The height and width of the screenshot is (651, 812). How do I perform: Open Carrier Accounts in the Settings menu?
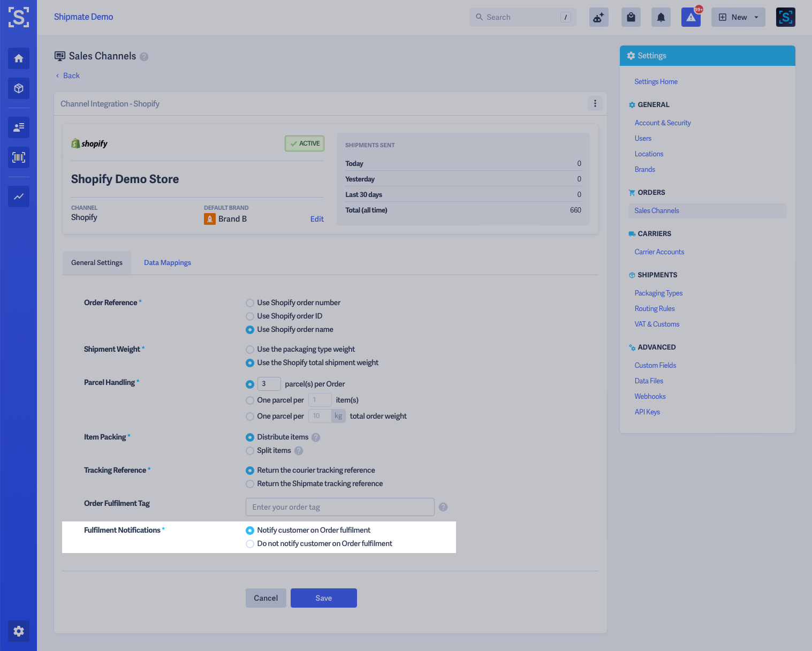(659, 252)
